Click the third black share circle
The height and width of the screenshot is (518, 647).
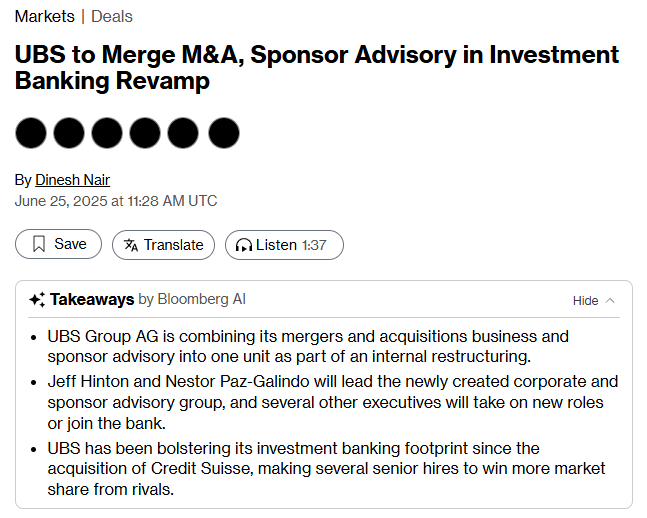[x=107, y=133]
